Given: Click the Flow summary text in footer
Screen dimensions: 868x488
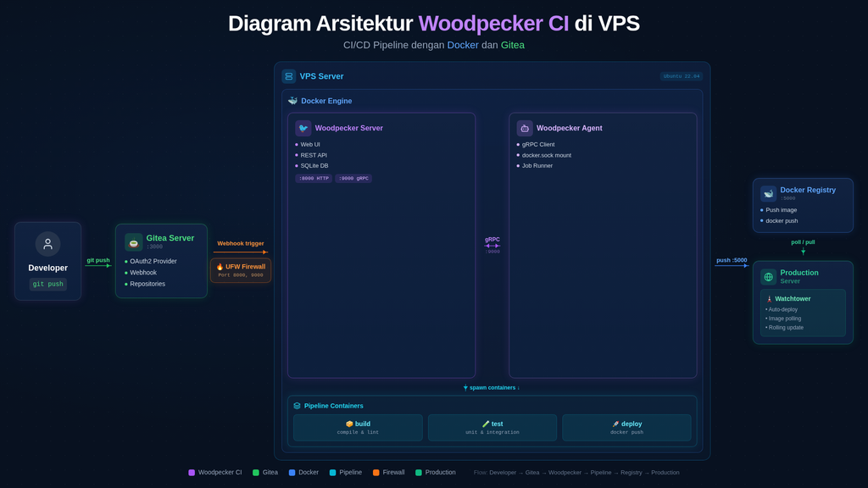Looking at the screenshot, I should [576, 473].
